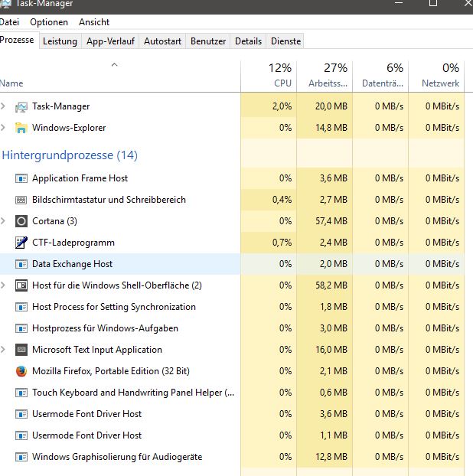473x476 pixels.
Task: Click the 14,8 MB memory value of Windows-Explorer
Action: point(331,128)
